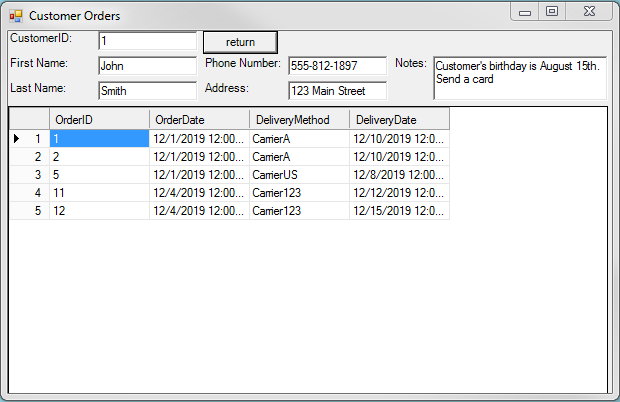
Task: Select CarrierUS delivery method cell
Action: [299, 175]
